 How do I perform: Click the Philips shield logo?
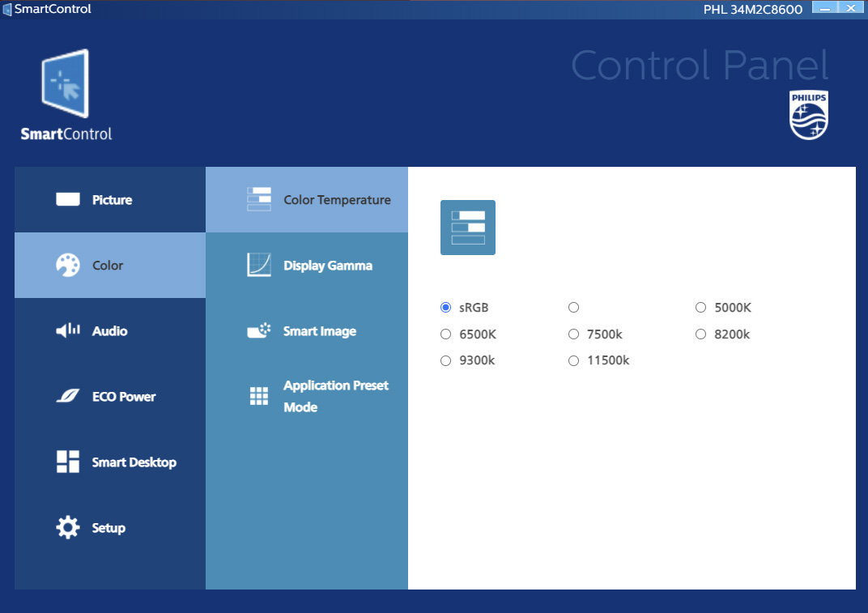tap(809, 115)
